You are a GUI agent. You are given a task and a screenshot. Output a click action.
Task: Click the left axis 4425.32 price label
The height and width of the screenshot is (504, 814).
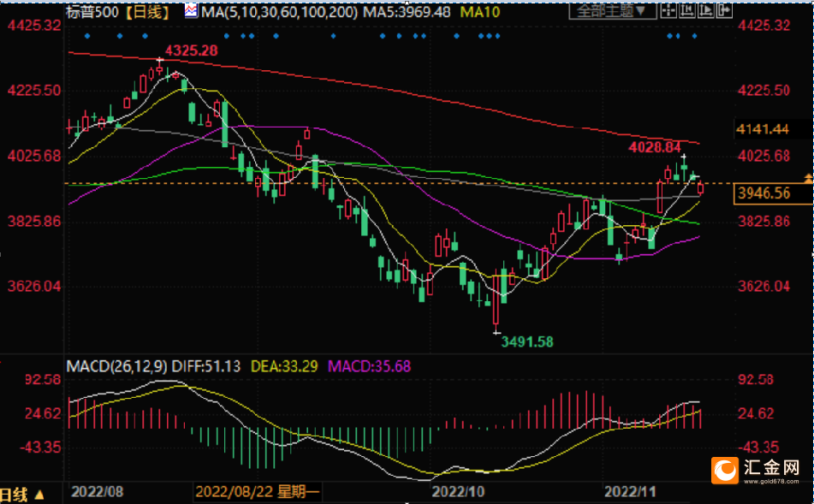[34, 25]
